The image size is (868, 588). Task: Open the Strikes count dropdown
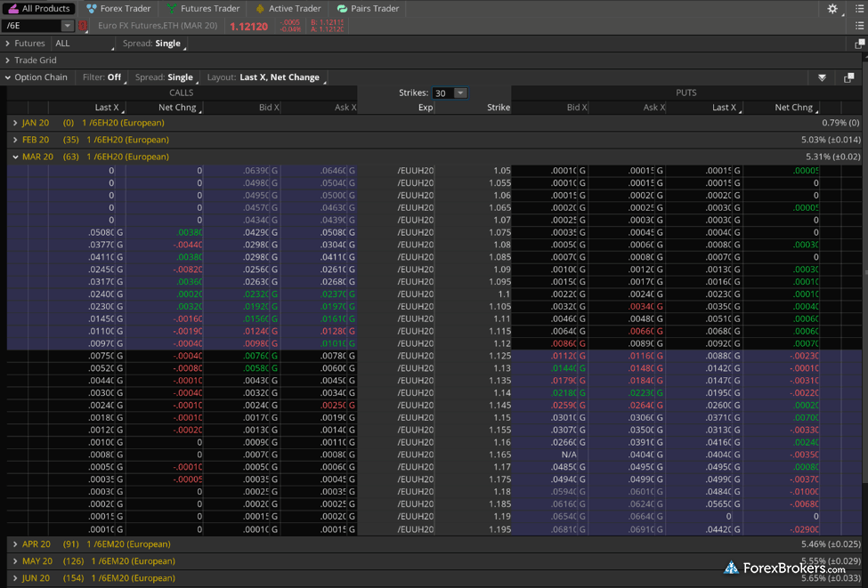460,93
